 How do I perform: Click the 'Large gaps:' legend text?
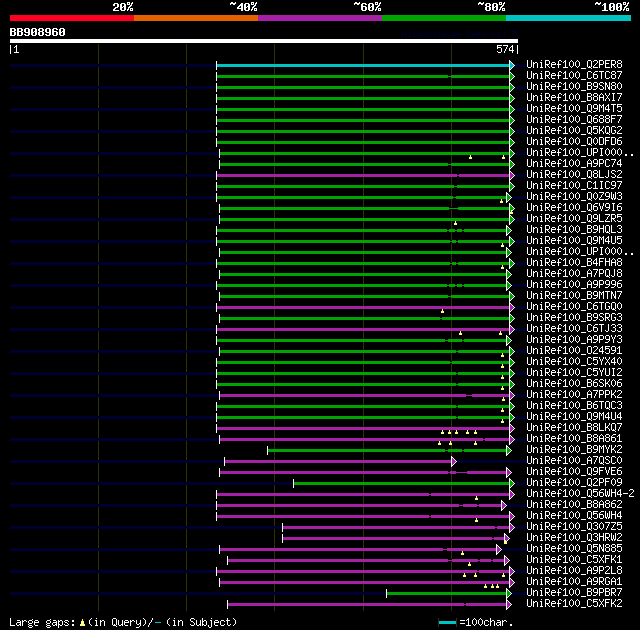[42, 623]
